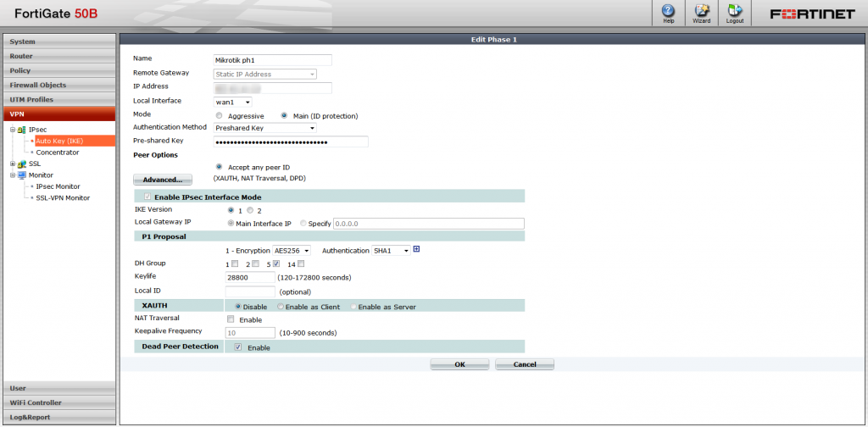868x427 pixels.
Task: Click the OK button
Action: (x=460, y=364)
